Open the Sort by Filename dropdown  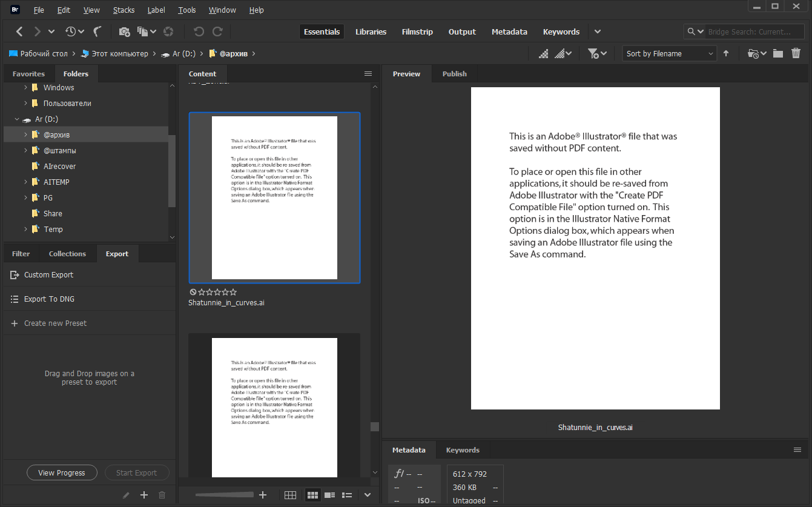coord(670,53)
